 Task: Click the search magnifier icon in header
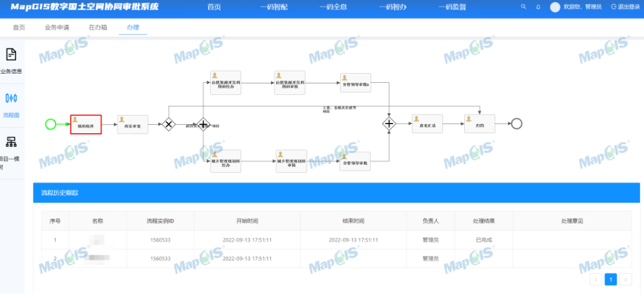(523, 6)
